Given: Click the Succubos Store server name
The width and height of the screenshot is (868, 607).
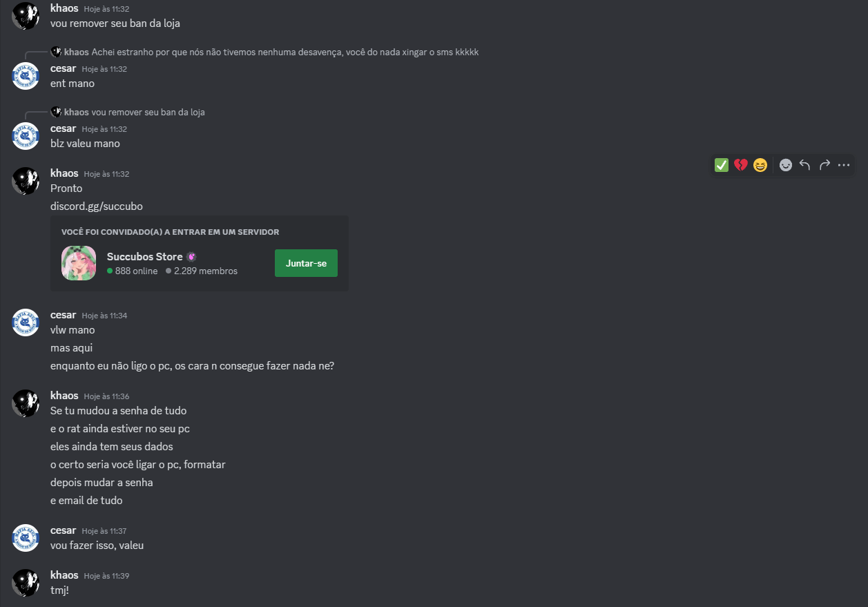Looking at the screenshot, I should point(144,257).
